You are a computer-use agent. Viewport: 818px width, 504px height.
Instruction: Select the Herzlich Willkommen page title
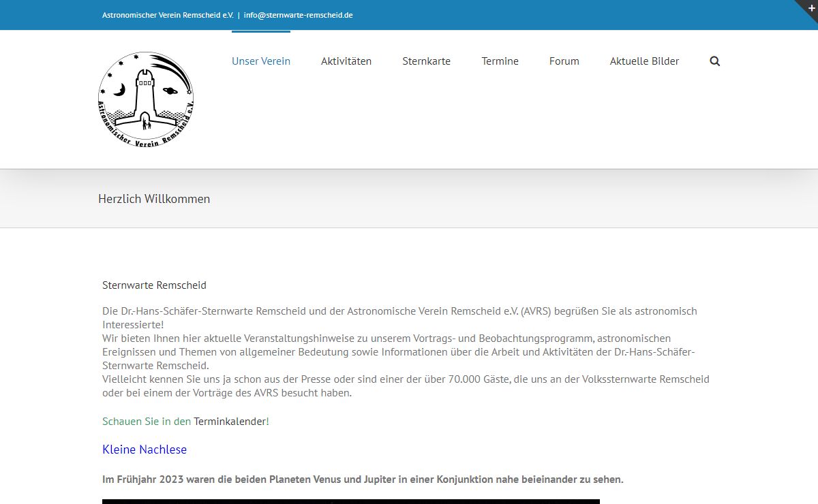pos(154,199)
